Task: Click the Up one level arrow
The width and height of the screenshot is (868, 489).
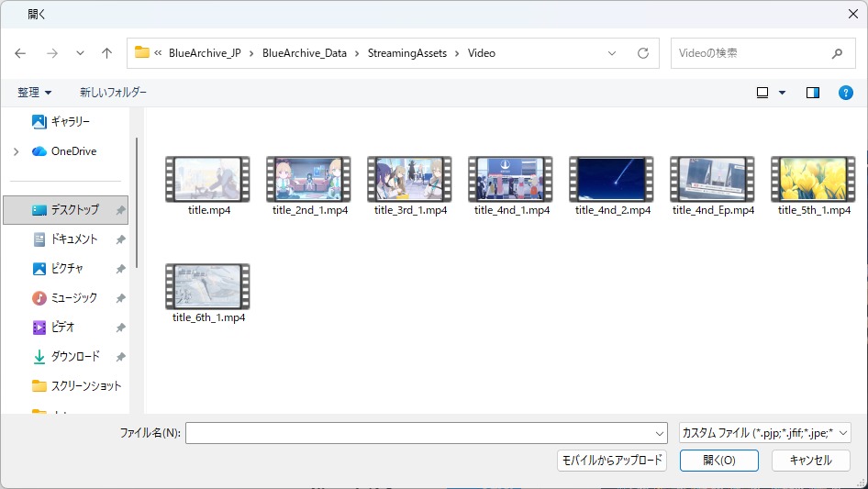Action: [x=106, y=53]
